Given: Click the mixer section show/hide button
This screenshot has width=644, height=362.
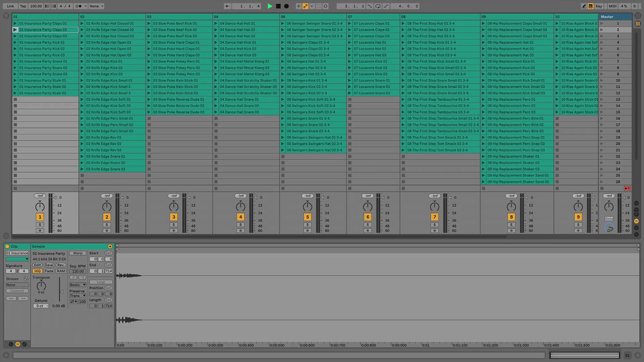Looking at the screenshot, I should (x=636, y=220).
